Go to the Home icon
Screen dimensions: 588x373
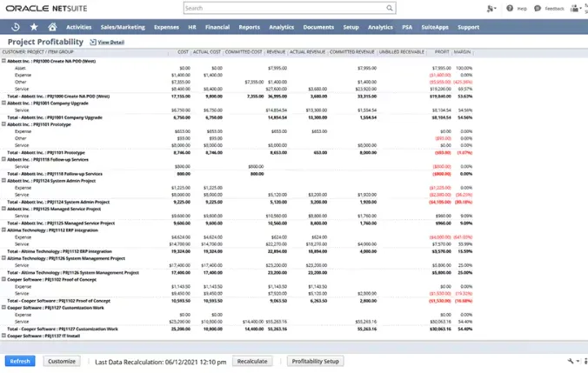point(52,27)
